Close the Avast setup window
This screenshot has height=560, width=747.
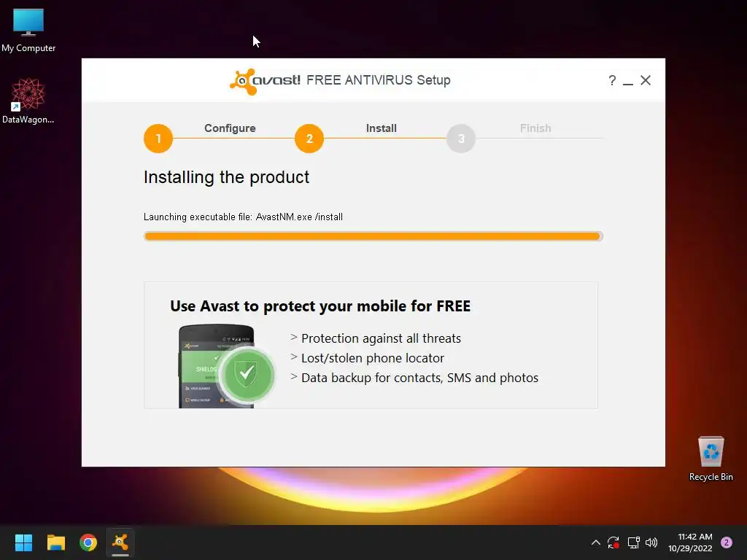[x=646, y=80]
